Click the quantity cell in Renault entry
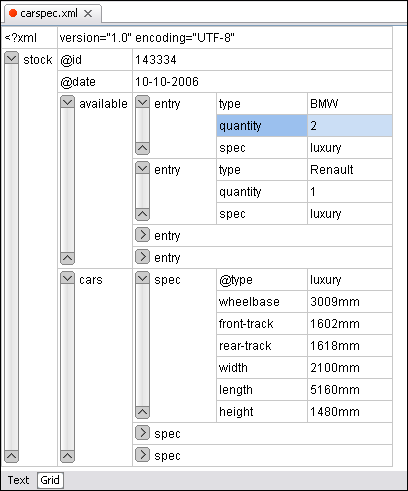 [262, 192]
